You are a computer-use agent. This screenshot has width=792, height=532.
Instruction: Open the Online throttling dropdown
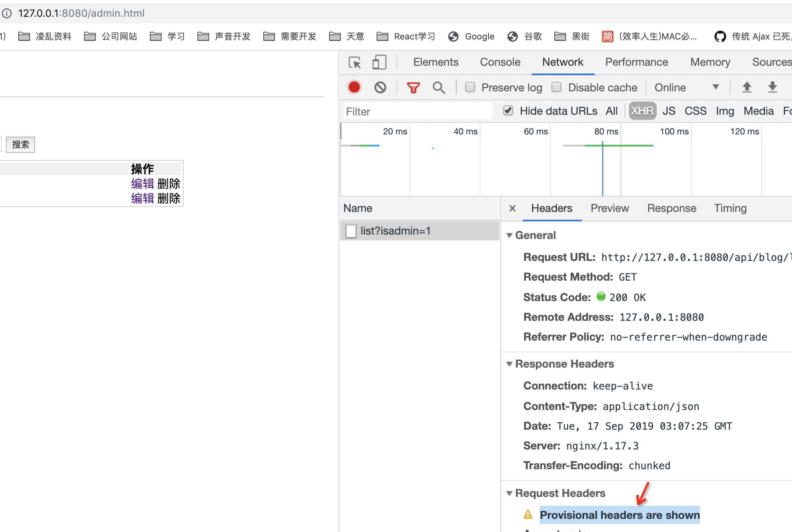pyautogui.click(x=686, y=87)
